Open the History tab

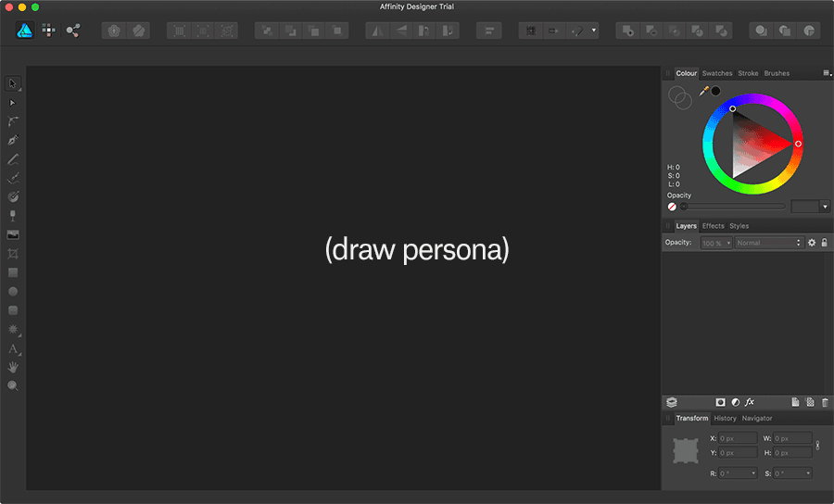coord(725,419)
